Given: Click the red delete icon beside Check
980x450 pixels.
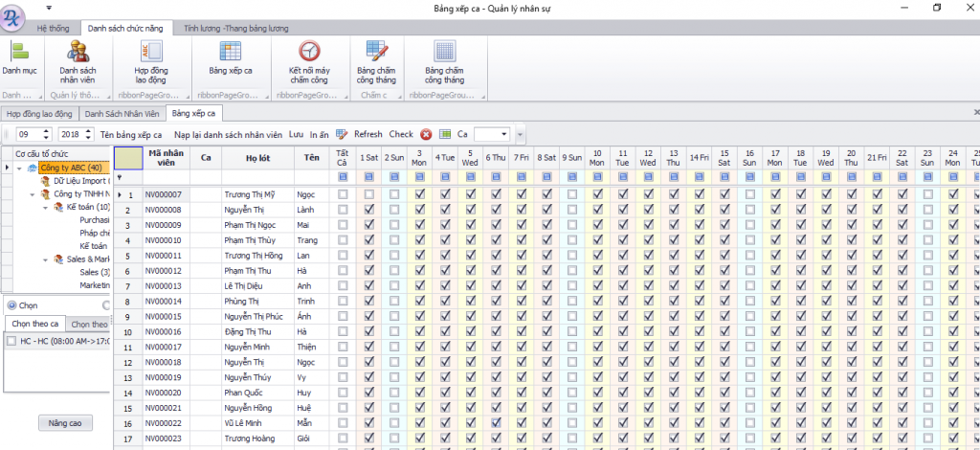Looking at the screenshot, I should (x=426, y=135).
